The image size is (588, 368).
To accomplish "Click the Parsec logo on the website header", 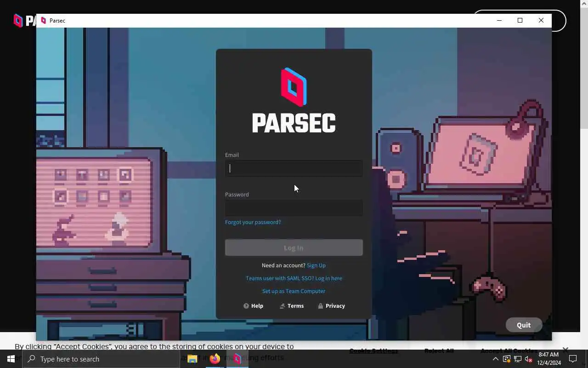I will [x=24, y=21].
